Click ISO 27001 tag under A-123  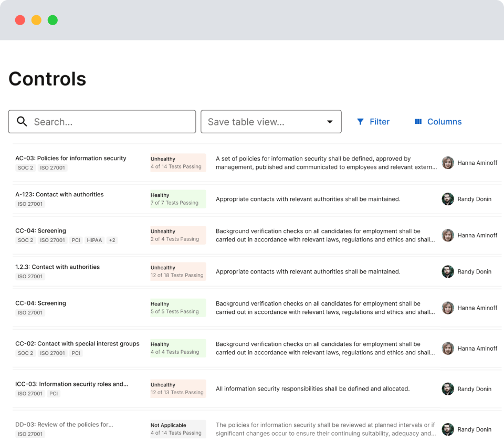(x=30, y=204)
